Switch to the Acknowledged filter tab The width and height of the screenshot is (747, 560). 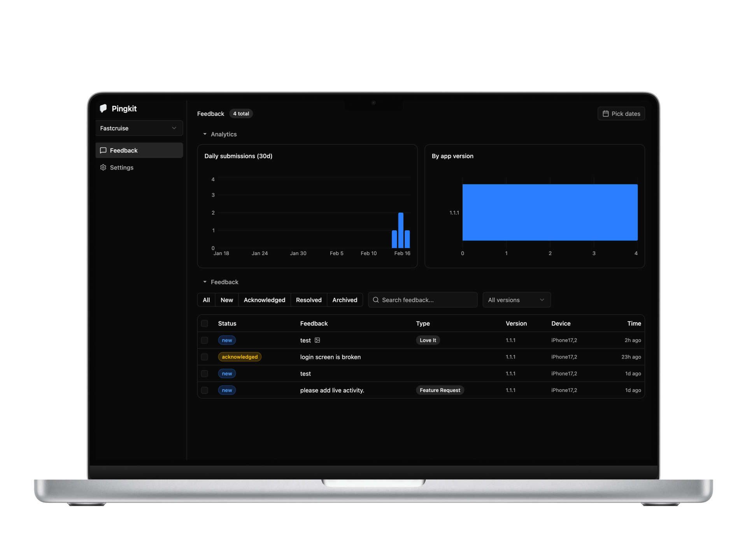click(x=264, y=300)
